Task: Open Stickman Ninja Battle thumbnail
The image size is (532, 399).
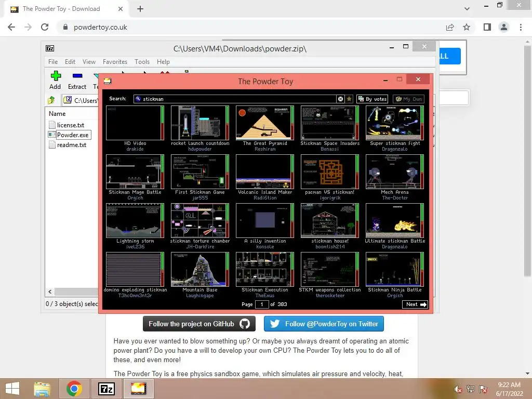Action: 395,270
